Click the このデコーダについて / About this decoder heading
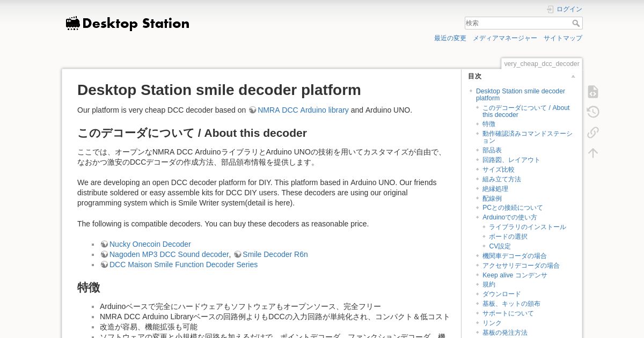Image resolution: width=644 pixels, height=338 pixels. pos(192,133)
